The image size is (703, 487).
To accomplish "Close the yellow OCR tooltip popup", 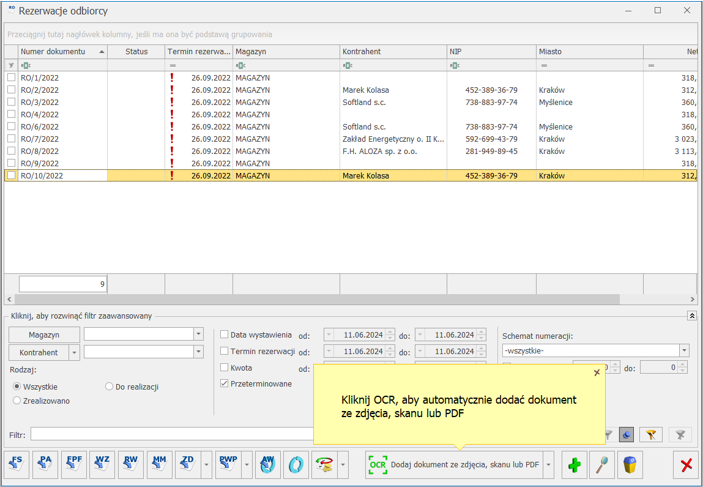I will click(597, 373).
